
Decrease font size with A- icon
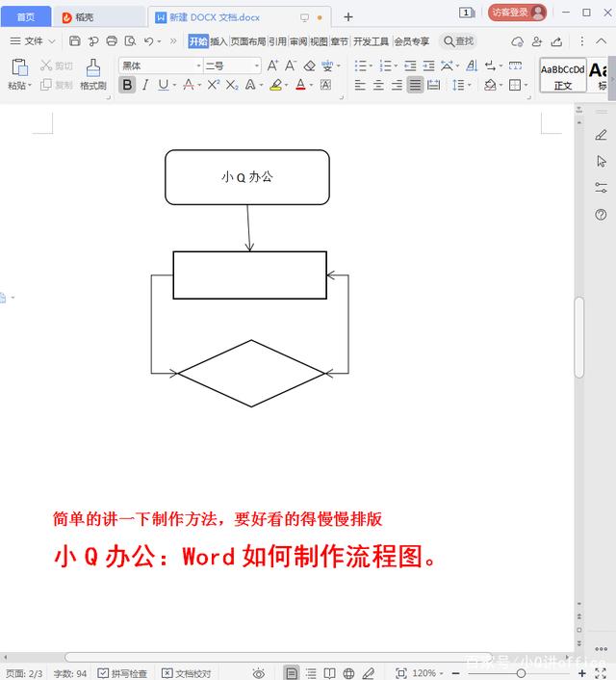pos(291,65)
